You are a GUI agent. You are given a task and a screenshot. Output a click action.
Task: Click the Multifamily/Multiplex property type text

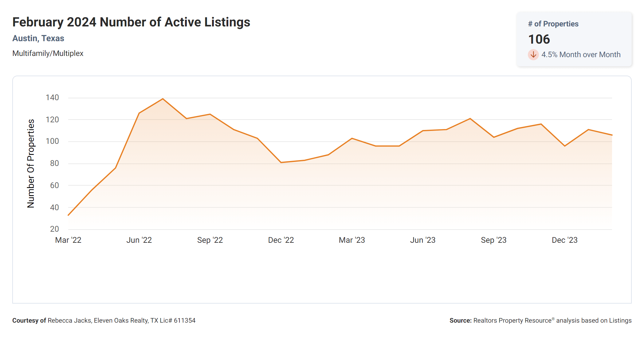pos(48,53)
